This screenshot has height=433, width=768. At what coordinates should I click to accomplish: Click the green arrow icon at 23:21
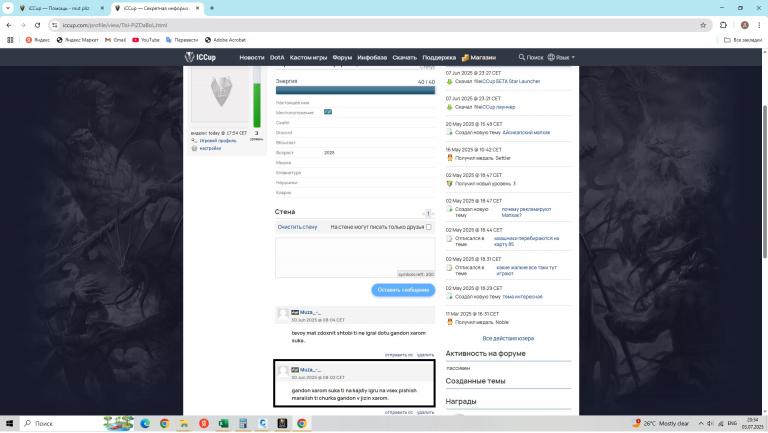tap(449, 107)
